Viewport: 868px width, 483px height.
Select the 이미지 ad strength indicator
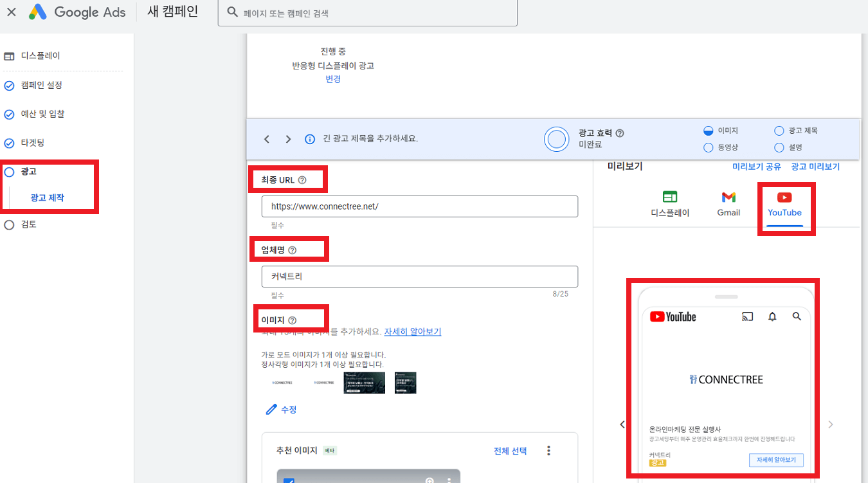721,130
